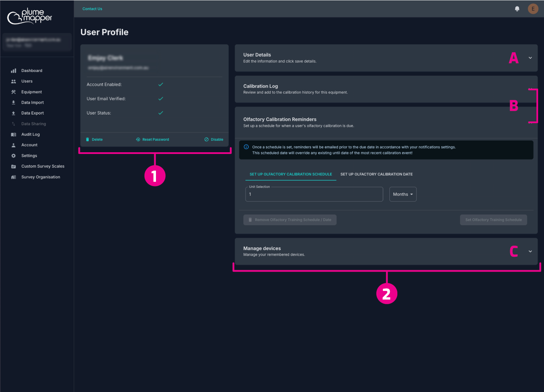Screen dimensions: 544x392
Task: Open the user avatar menu
Action: click(533, 9)
